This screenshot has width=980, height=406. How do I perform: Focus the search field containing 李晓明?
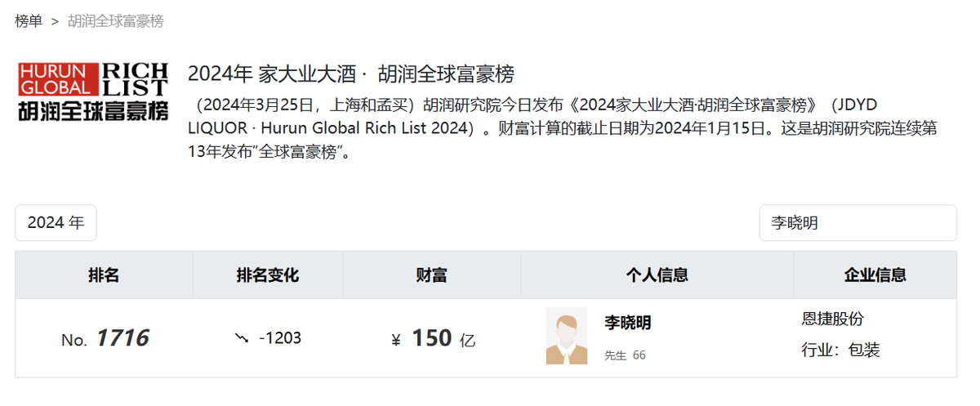(858, 223)
